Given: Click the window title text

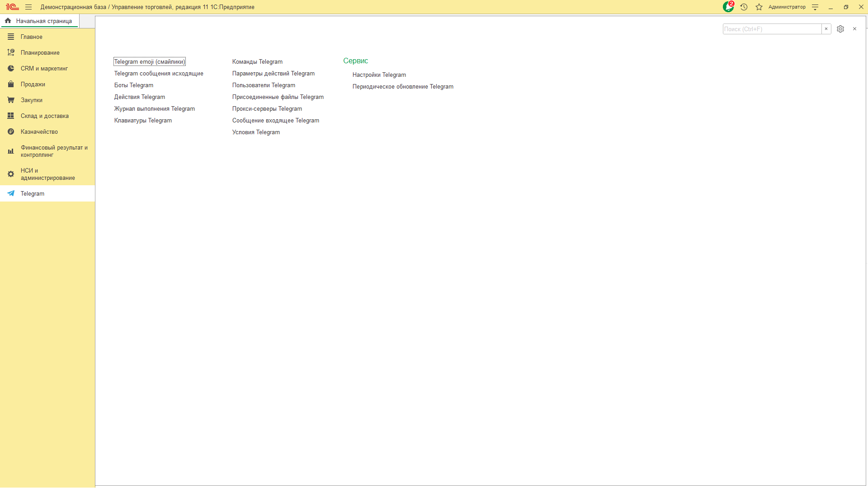Looking at the screenshot, I should 147,7.
